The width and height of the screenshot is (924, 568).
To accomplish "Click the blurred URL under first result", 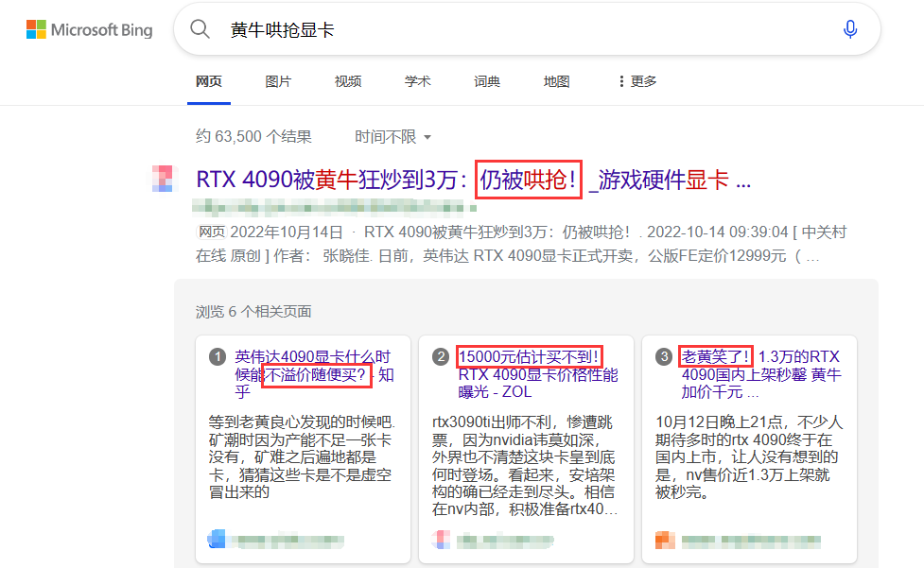I will point(334,207).
